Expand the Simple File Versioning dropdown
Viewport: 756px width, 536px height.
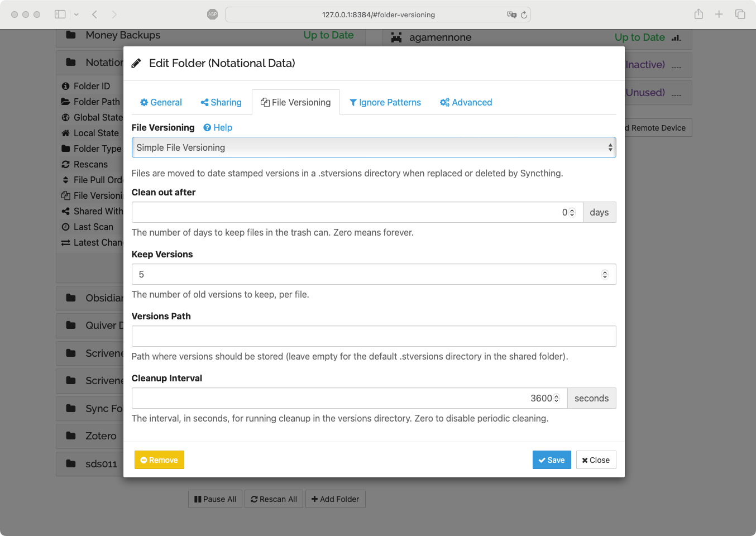coord(374,147)
